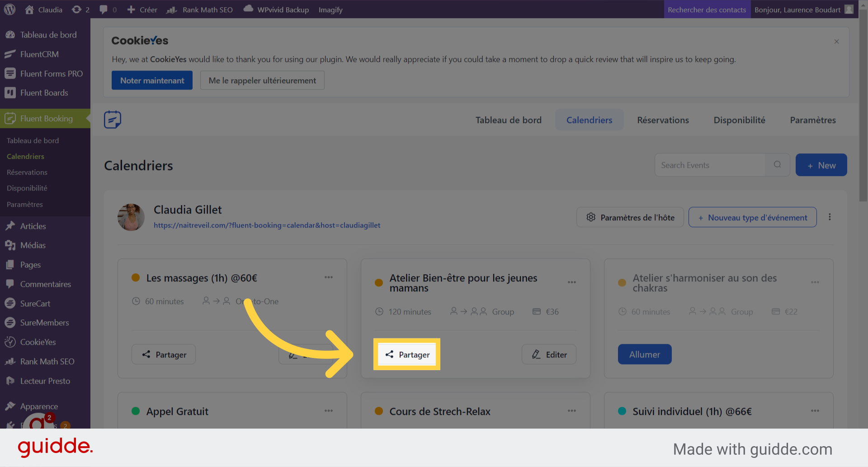Image resolution: width=868 pixels, height=467 pixels.
Task: Open the Appel Gratuit event title
Action: 177,411
